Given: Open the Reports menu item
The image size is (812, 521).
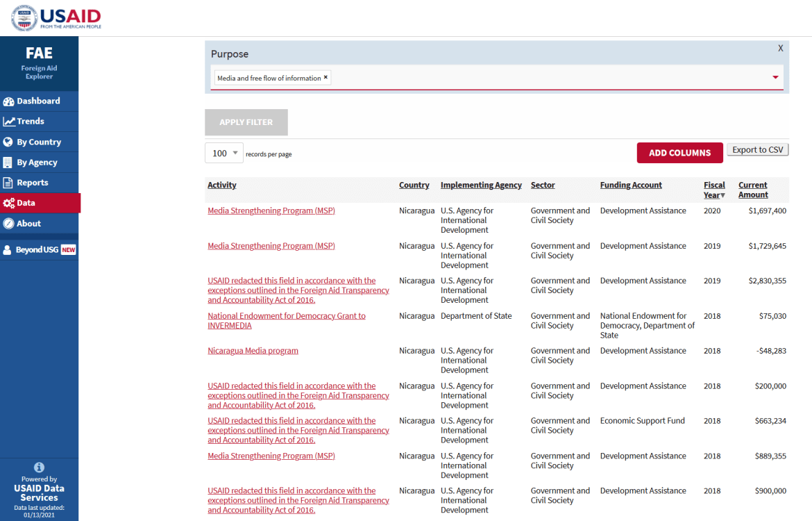Looking at the screenshot, I should [40, 183].
